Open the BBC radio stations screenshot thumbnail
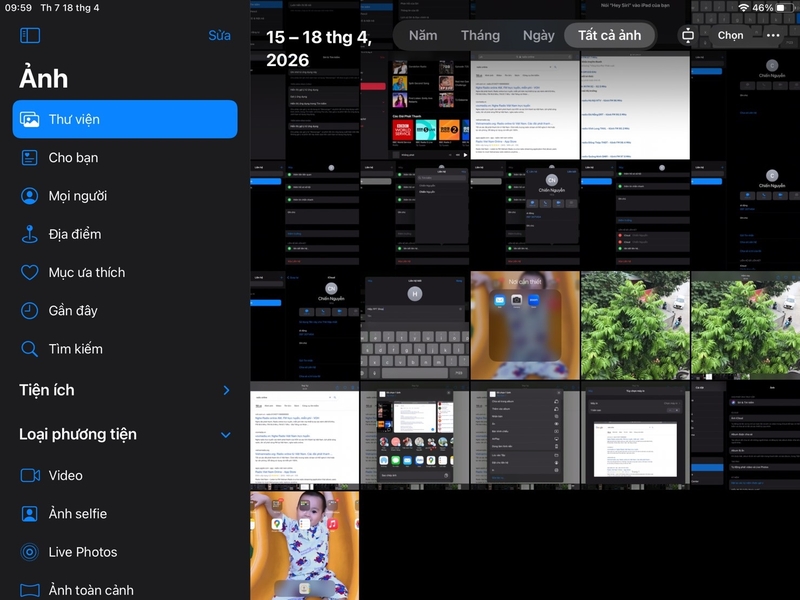This screenshot has width=800, height=600. click(415, 105)
